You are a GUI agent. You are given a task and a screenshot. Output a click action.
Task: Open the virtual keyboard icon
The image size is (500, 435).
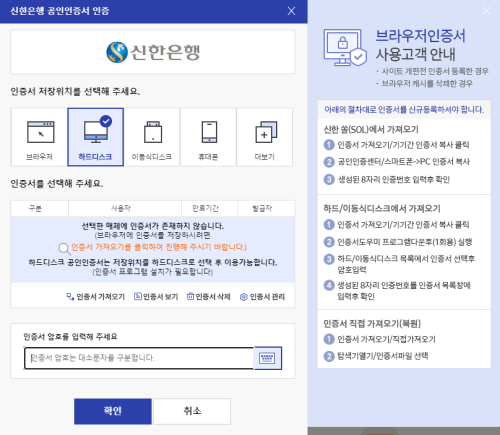(x=267, y=358)
